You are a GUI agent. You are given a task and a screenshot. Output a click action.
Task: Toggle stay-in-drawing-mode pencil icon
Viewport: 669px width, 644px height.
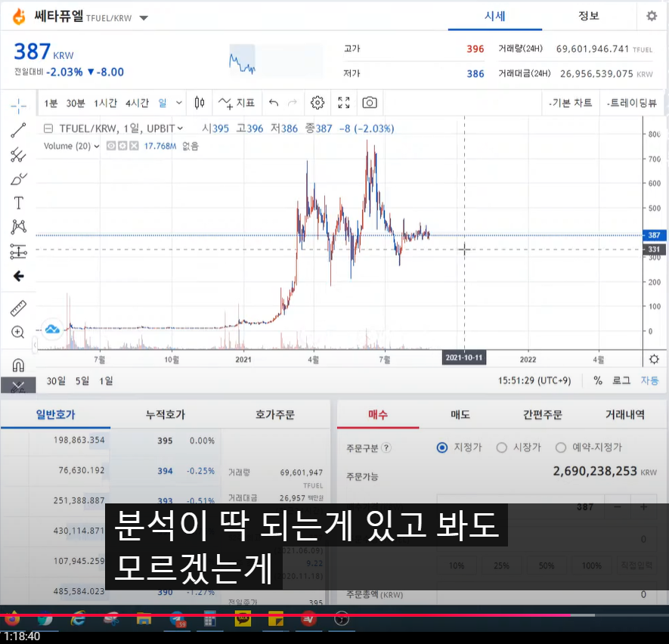[x=18, y=386]
